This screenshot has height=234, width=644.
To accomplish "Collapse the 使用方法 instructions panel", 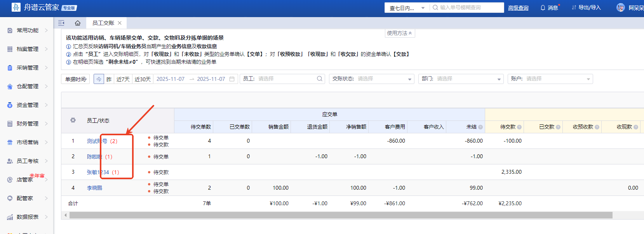I will [x=399, y=33].
